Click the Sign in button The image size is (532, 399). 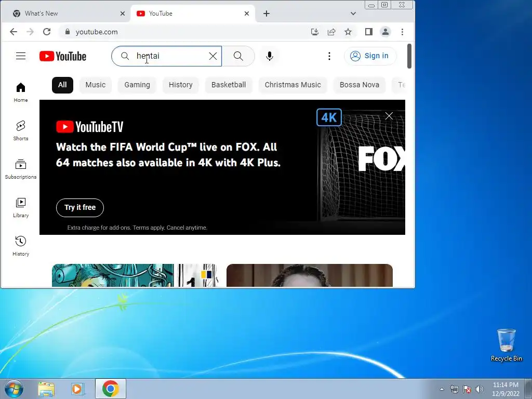(370, 56)
